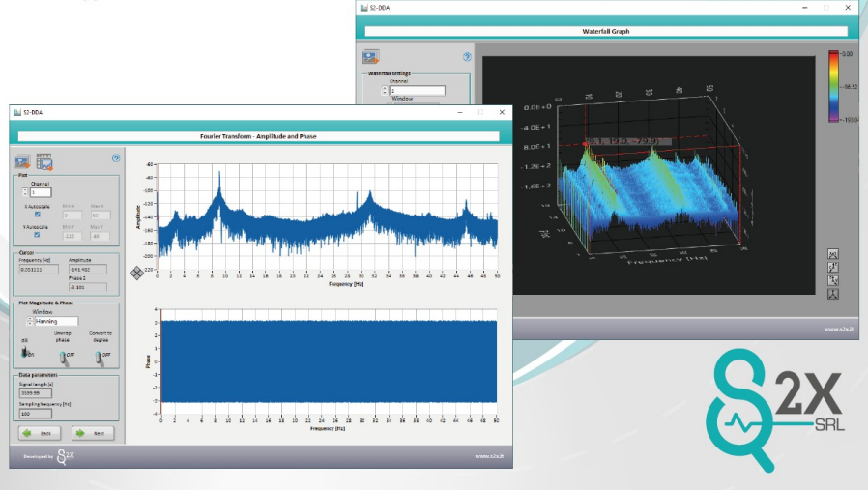Click cursor Phase value field

tap(87, 287)
